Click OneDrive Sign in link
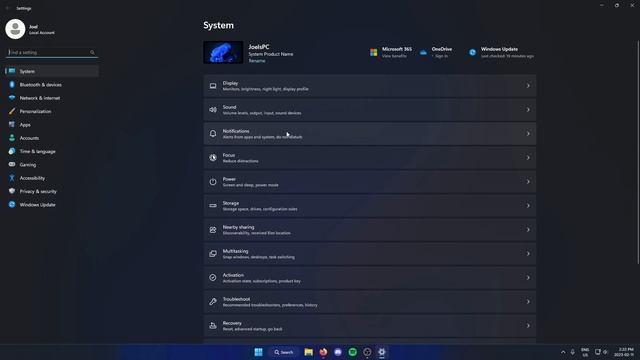This screenshot has height=360, width=640. [441, 56]
